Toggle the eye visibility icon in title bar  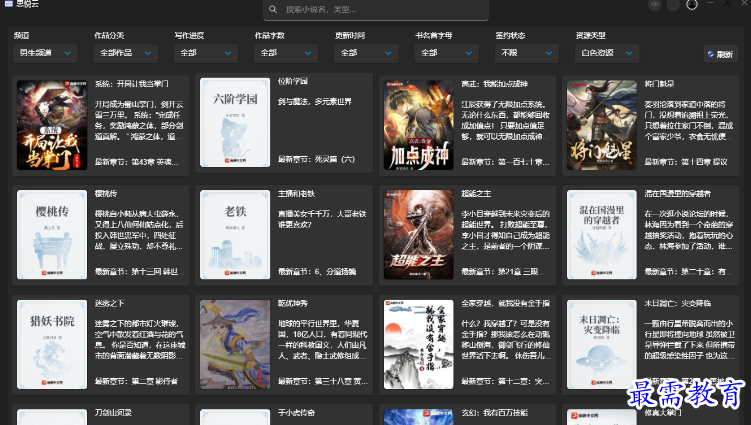coord(655,5)
